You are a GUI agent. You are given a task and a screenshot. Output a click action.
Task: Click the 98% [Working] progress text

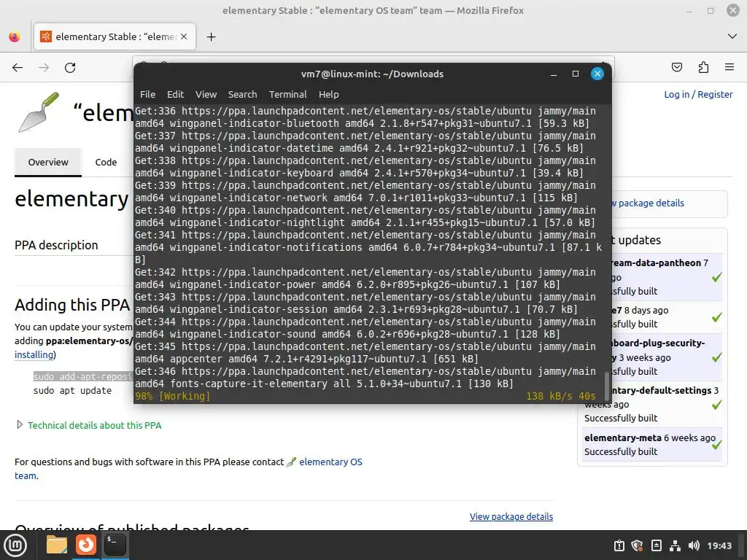[x=172, y=396]
